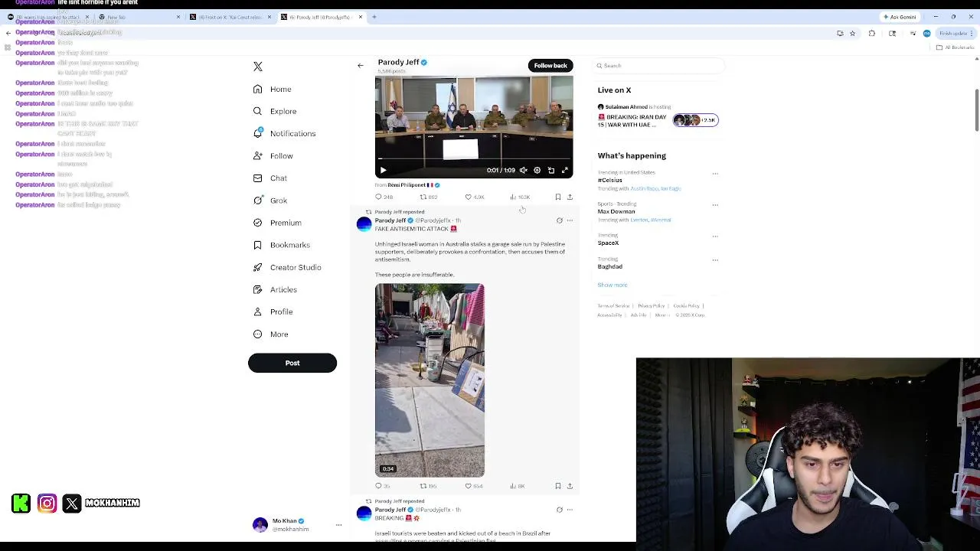980x551 pixels.
Task: Seek on the video progress bar
Action: point(474,159)
